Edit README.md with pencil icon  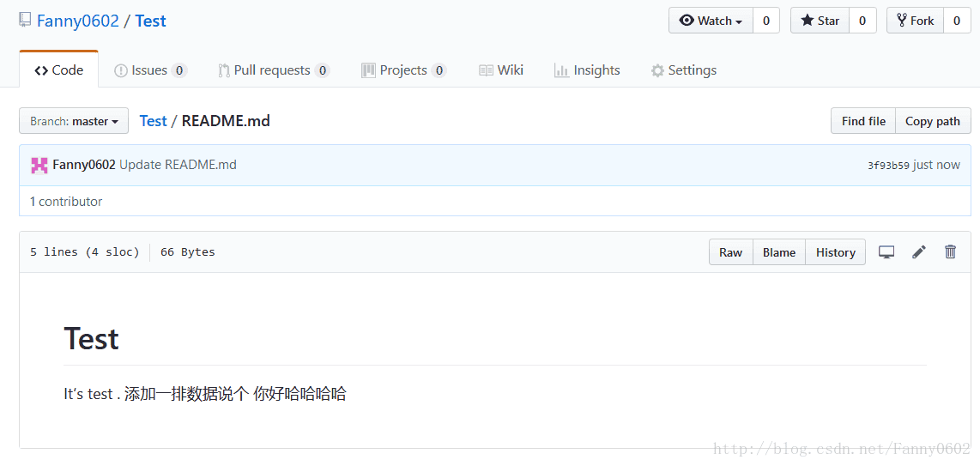(919, 252)
